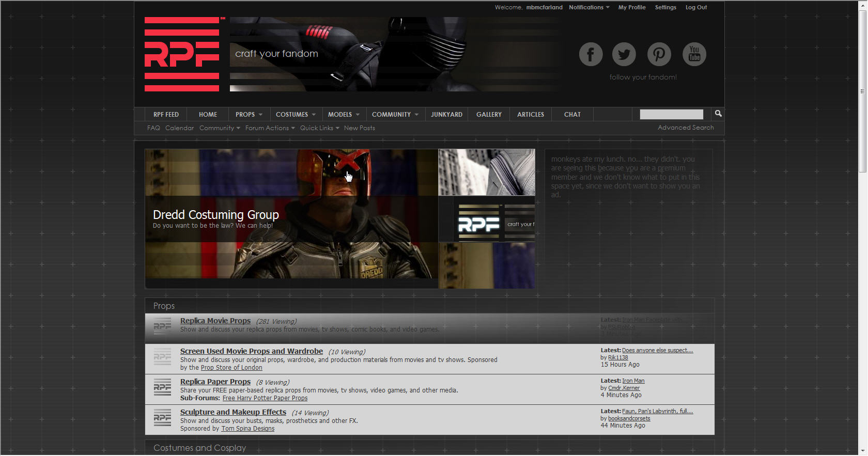View New Posts
The width and height of the screenshot is (868, 456).
coord(360,128)
